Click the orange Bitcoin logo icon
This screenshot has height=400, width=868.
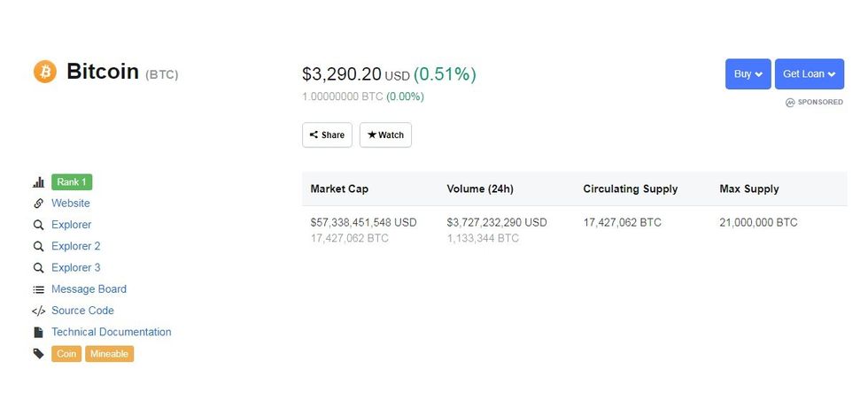click(45, 72)
